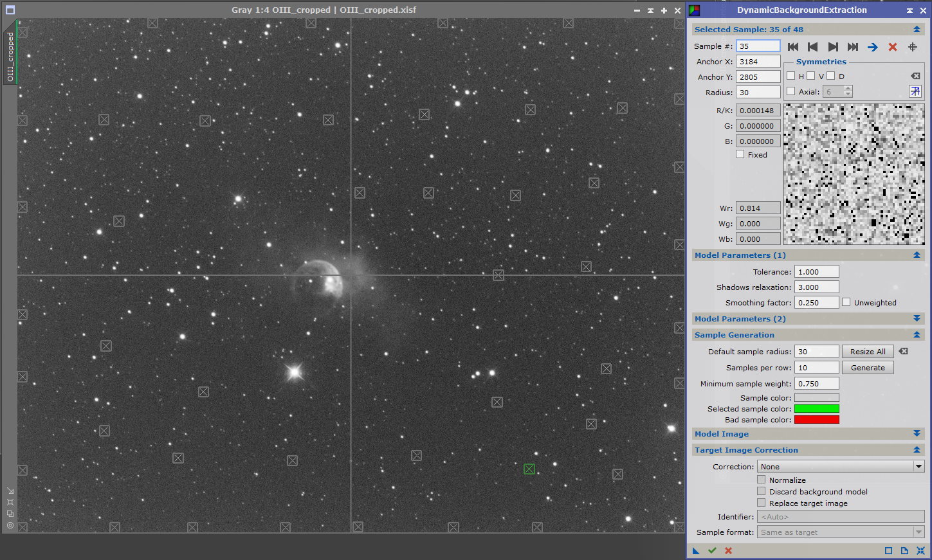Go to the first sample
This screenshot has height=560, width=932.
(793, 47)
